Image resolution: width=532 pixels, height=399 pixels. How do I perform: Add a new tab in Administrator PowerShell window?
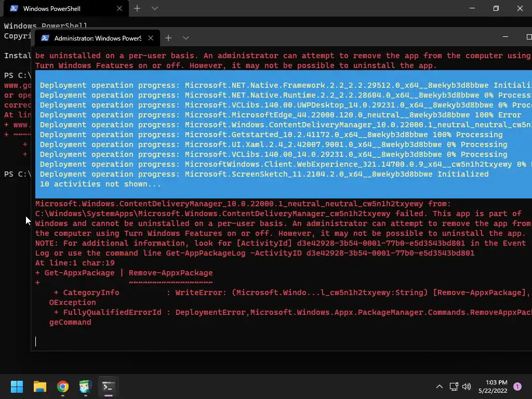click(168, 38)
